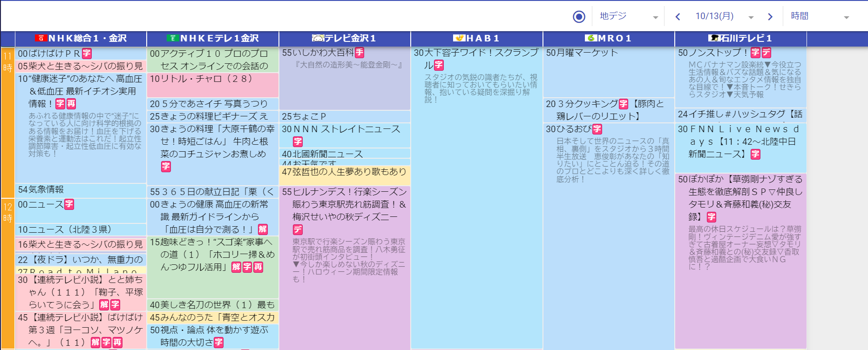Click the NHK E-Tele channel logo icon
The image size is (868, 350).
point(173,38)
